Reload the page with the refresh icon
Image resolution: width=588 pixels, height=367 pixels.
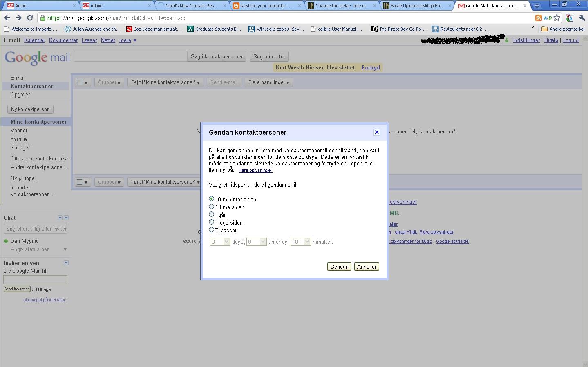[30, 18]
